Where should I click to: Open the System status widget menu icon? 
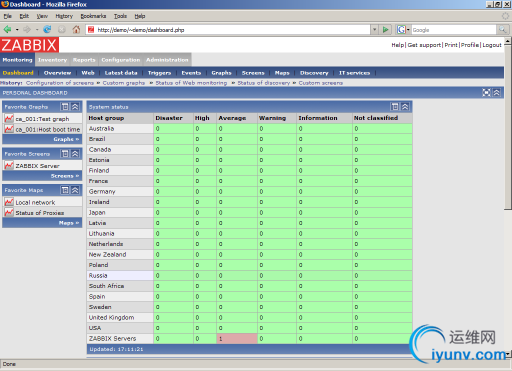click(395, 107)
